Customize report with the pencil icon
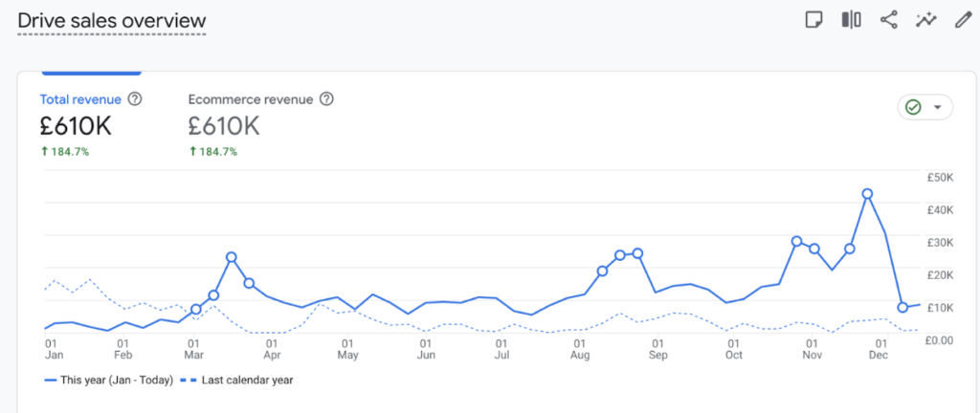 click(x=963, y=20)
